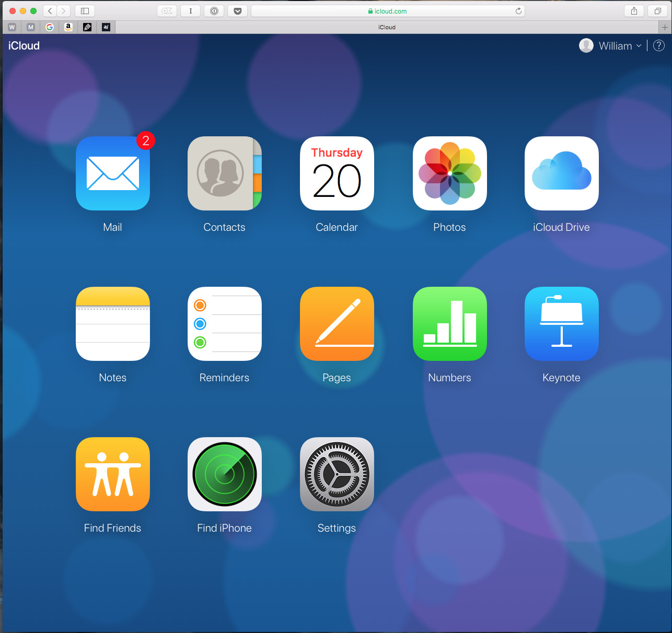The image size is (672, 633).
Task: Select the iCloud tab
Action: coord(387,27)
